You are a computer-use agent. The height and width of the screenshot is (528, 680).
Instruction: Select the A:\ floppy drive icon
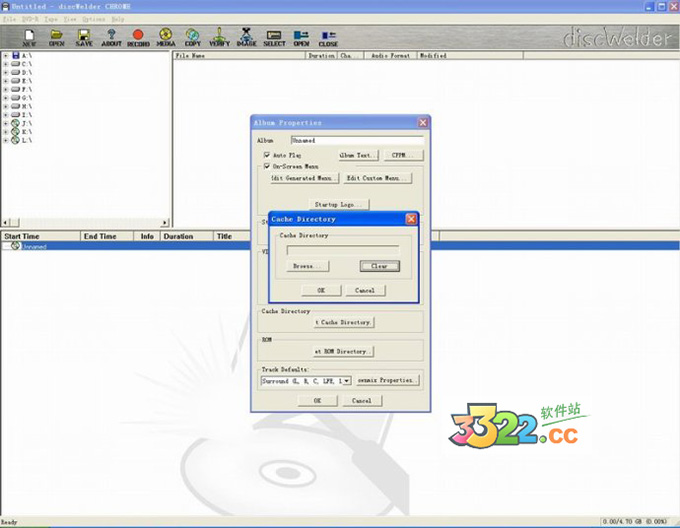pos(16,55)
